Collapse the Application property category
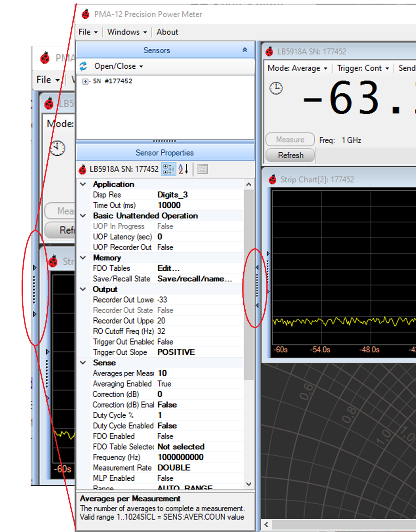The height and width of the screenshot is (532, 416). point(83,184)
